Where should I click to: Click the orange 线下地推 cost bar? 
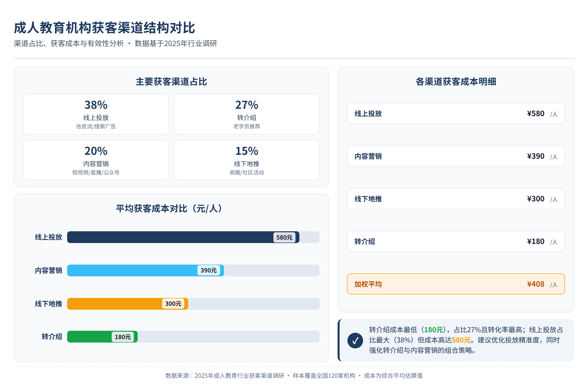click(x=127, y=304)
